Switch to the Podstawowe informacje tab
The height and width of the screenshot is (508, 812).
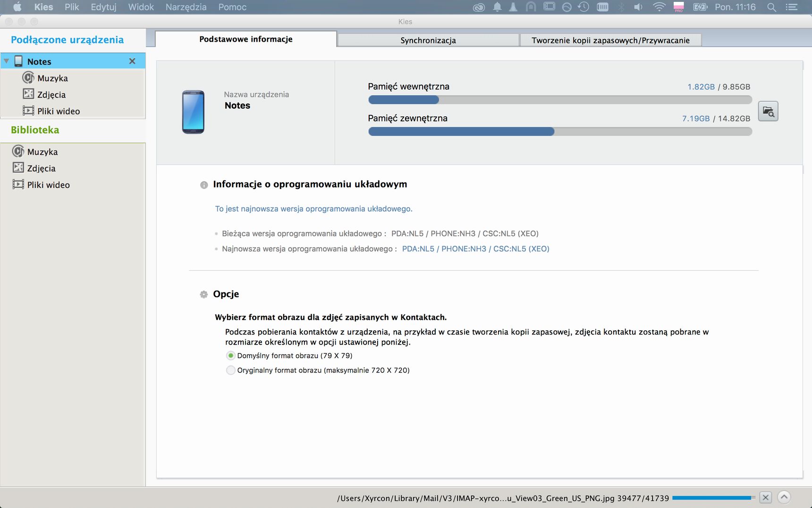click(246, 39)
